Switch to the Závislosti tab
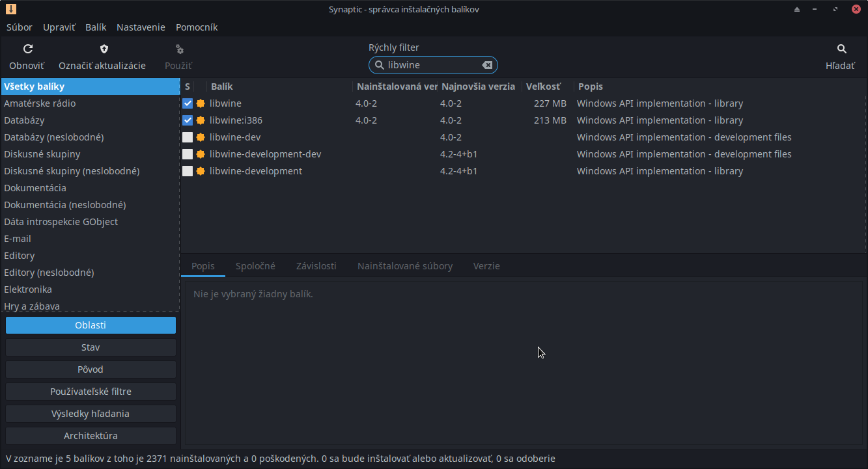The image size is (868, 469). pyautogui.click(x=316, y=266)
